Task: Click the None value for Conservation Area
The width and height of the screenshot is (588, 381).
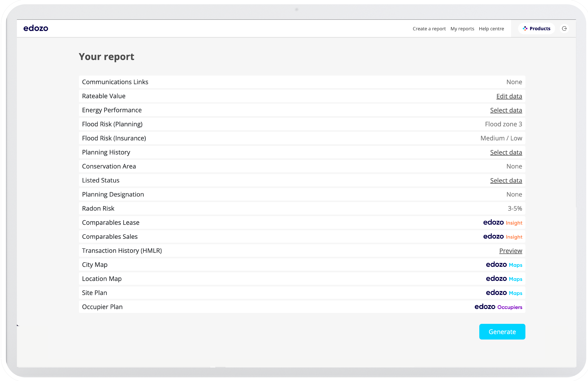Action: point(514,167)
